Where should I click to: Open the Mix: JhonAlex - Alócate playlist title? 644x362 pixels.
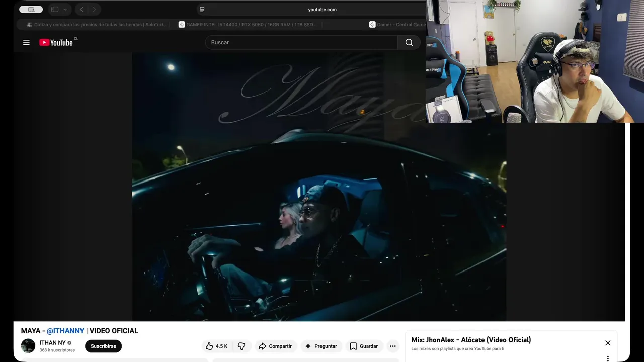pyautogui.click(x=471, y=340)
